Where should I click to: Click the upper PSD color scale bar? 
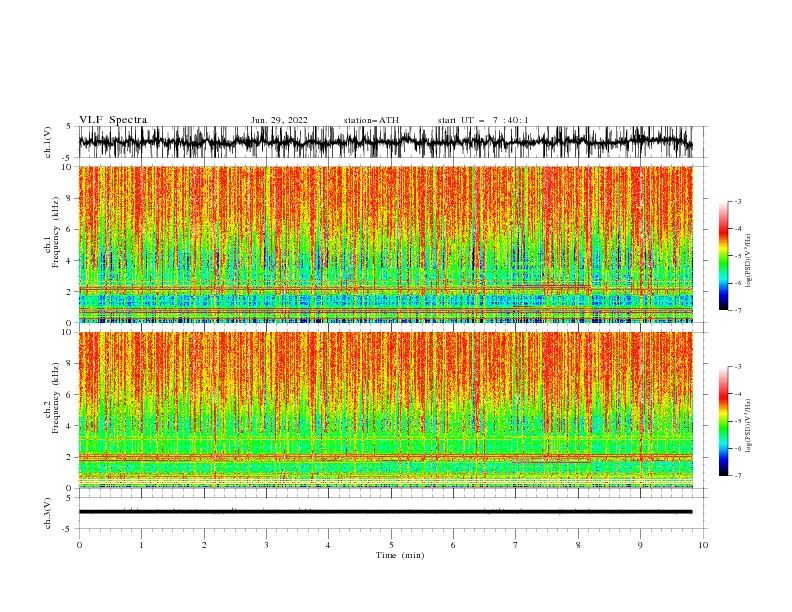724,256
